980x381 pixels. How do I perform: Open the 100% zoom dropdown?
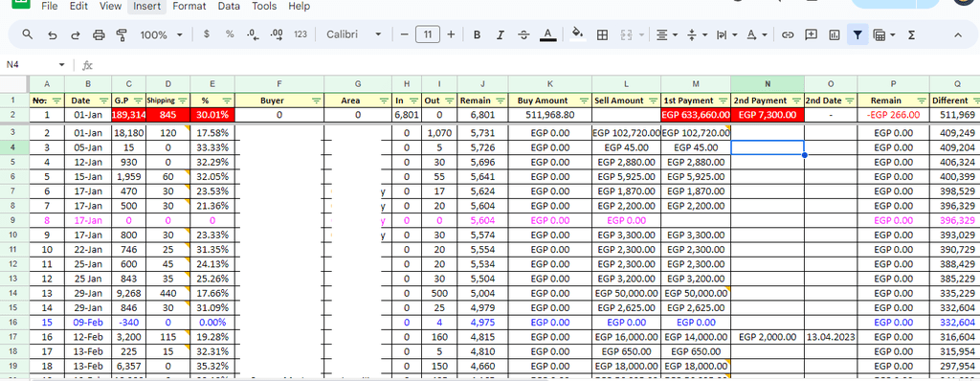tap(161, 35)
